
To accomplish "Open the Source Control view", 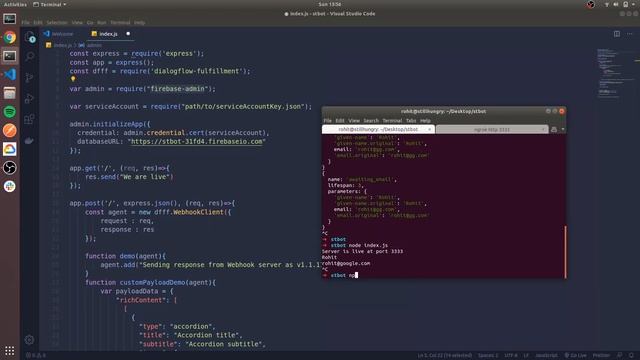I will (30, 78).
